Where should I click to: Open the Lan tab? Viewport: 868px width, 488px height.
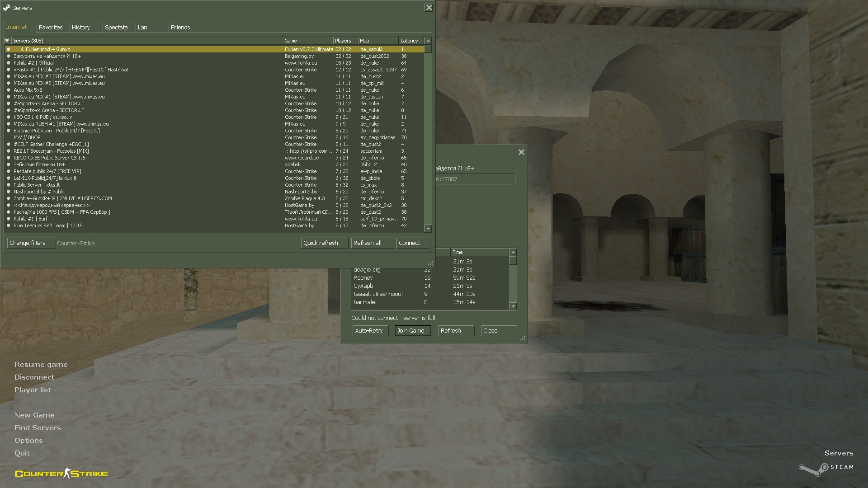pos(152,28)
